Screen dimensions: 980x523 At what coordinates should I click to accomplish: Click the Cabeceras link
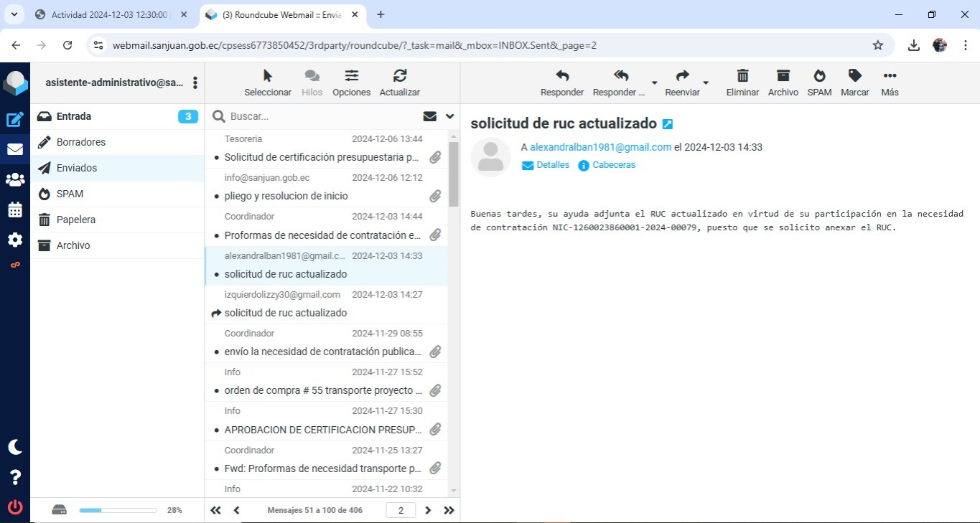pyautogui.click(x=613, y=165)
